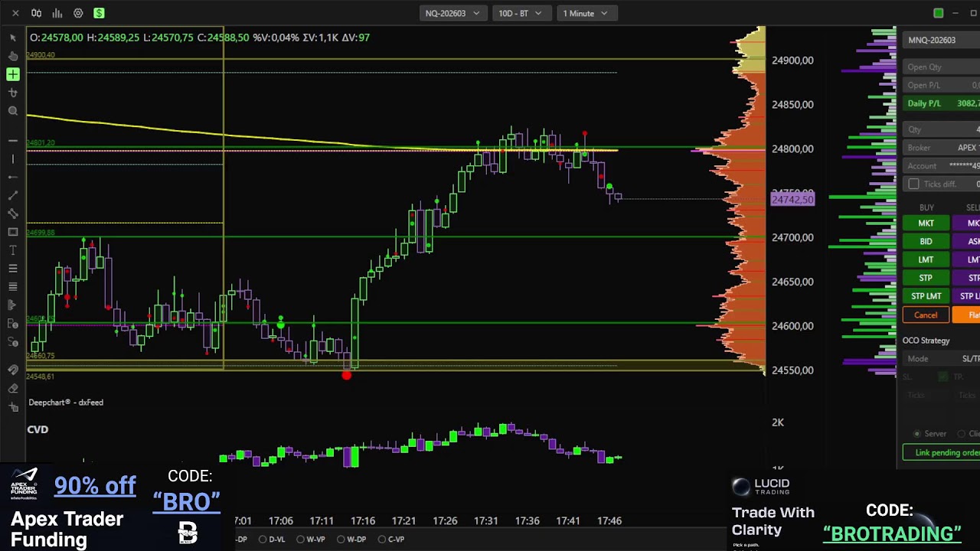The image size is (980, 551).
Task: Click the Link pending orders button
Action: point(942,452)
